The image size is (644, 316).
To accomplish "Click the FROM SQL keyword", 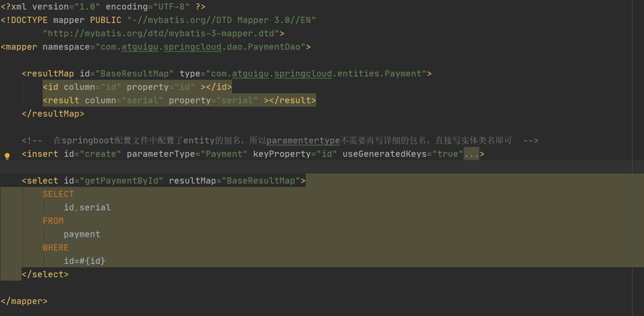I will click(x=53, y=221).
